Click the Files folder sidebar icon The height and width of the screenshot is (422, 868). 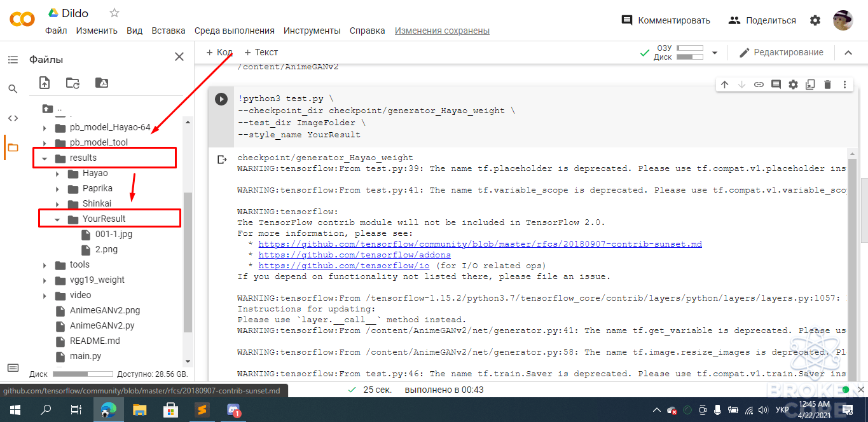pos(13,147)
